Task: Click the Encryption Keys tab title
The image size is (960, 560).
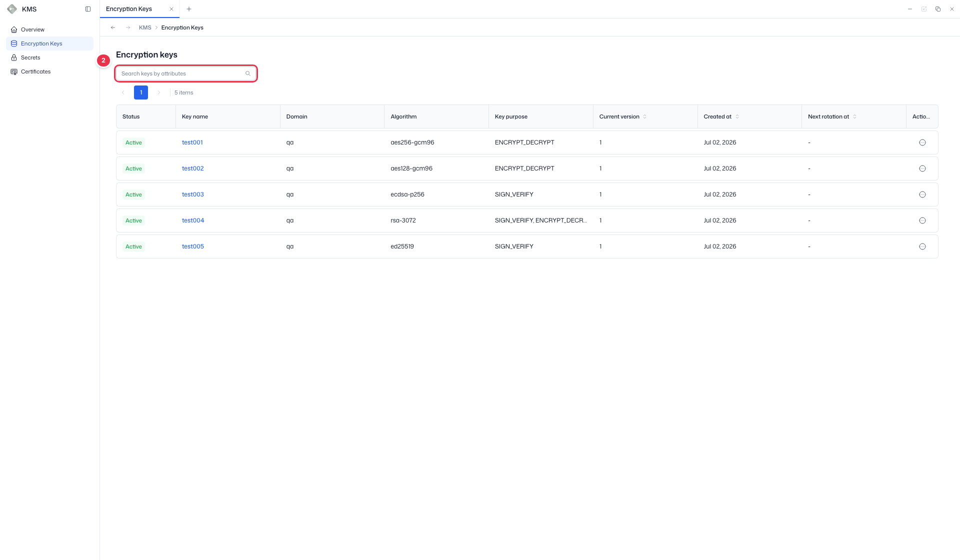Action: [129, 9]
